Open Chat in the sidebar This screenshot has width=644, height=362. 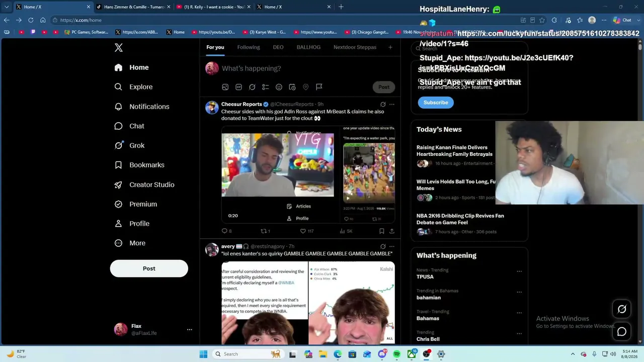(129, 126)
